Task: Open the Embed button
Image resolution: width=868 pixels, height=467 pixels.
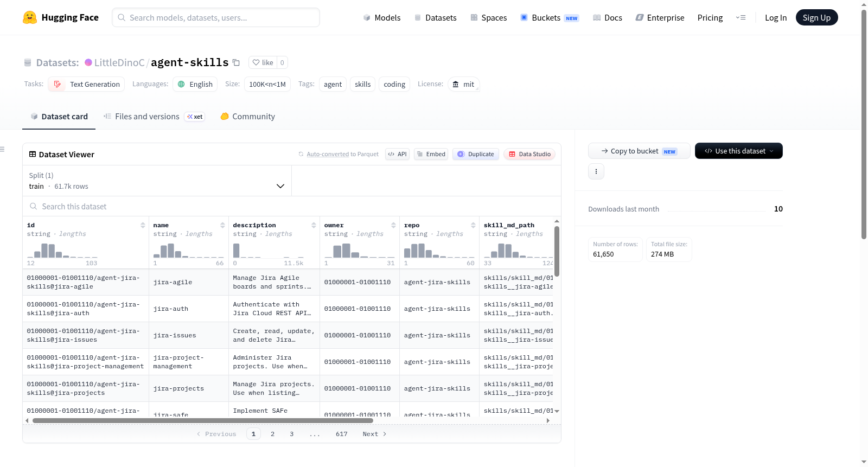Action: pos(431,154)
